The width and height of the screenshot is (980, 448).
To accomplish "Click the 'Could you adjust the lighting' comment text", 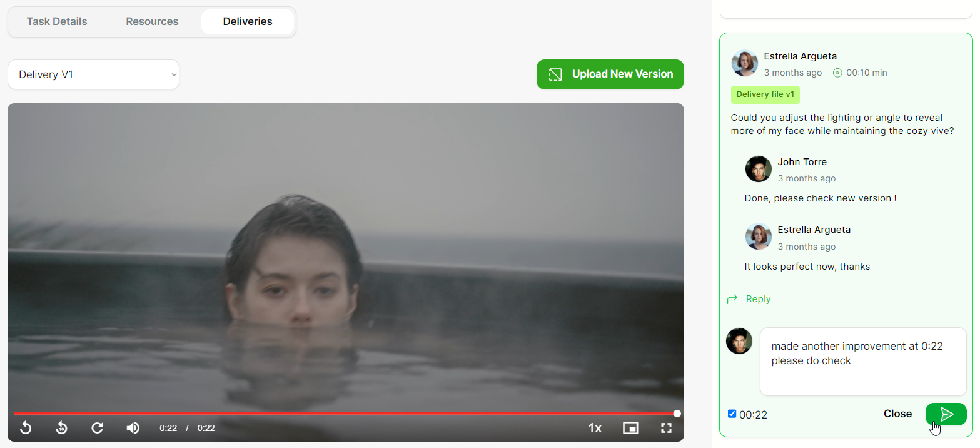I will (x=843, y=124).
